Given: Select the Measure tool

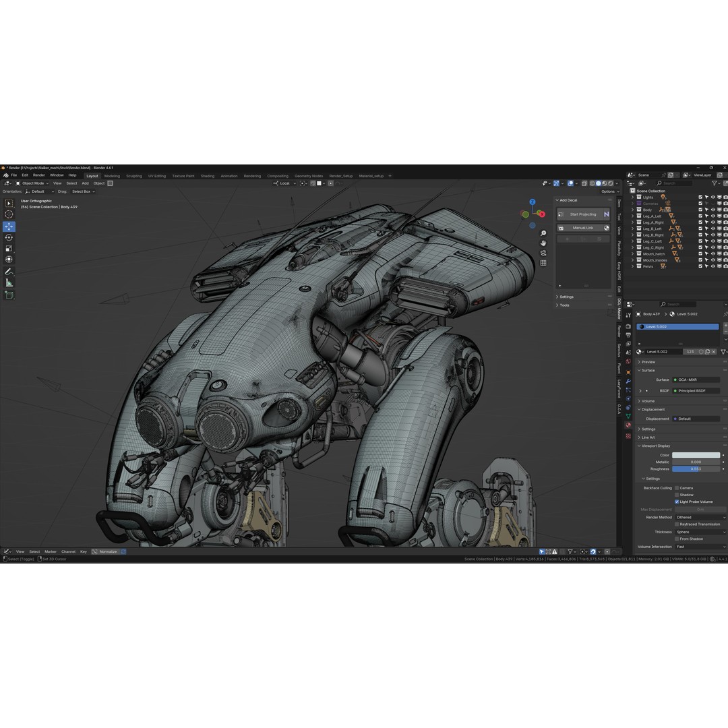Looking at the screenshot, I should pyautogui.click(x=9, y=282).
